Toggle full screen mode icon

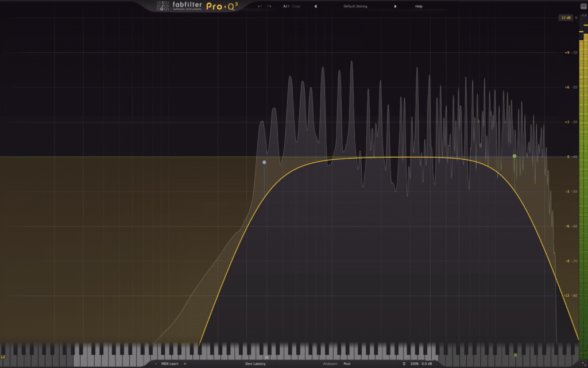point(583,6)
